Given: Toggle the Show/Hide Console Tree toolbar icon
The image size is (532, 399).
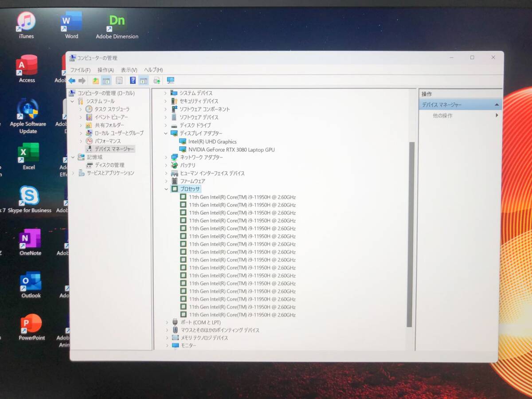Looking at the screenshot, I should (x=106, y=81).
